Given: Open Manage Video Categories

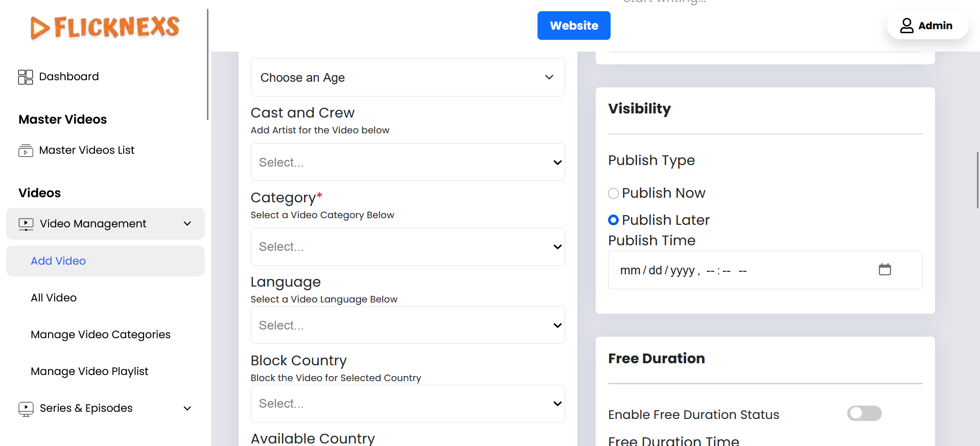Looking at the screenshot, I should [x=101, y=335].
